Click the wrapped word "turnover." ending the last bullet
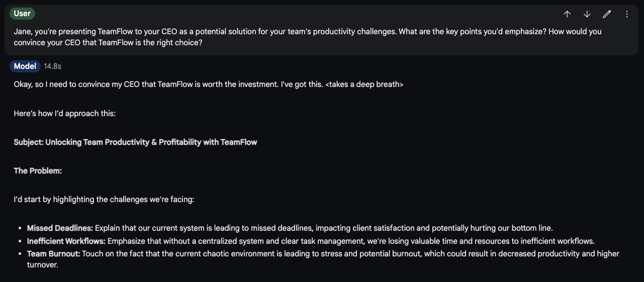 click(x=43, y=264)
